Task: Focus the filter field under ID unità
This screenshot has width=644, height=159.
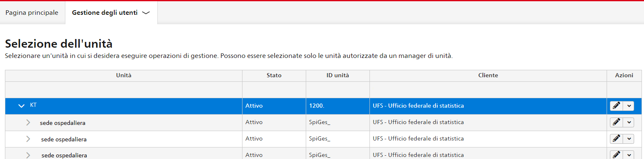Action: [338, 90]
